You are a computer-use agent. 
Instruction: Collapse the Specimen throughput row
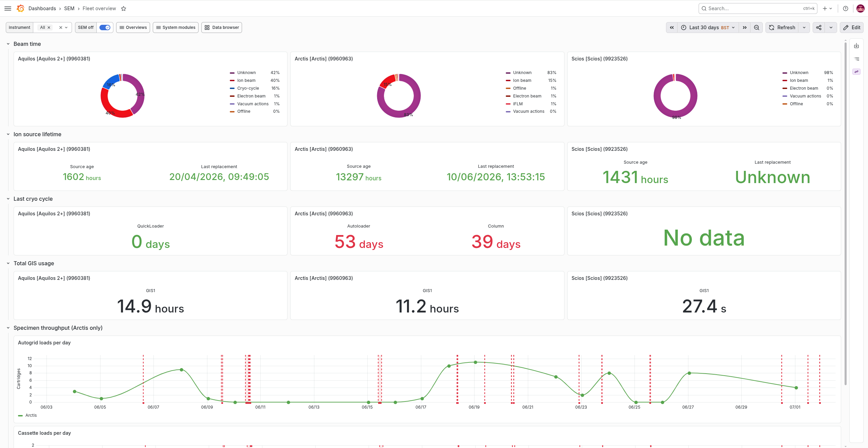coord(8,328)
